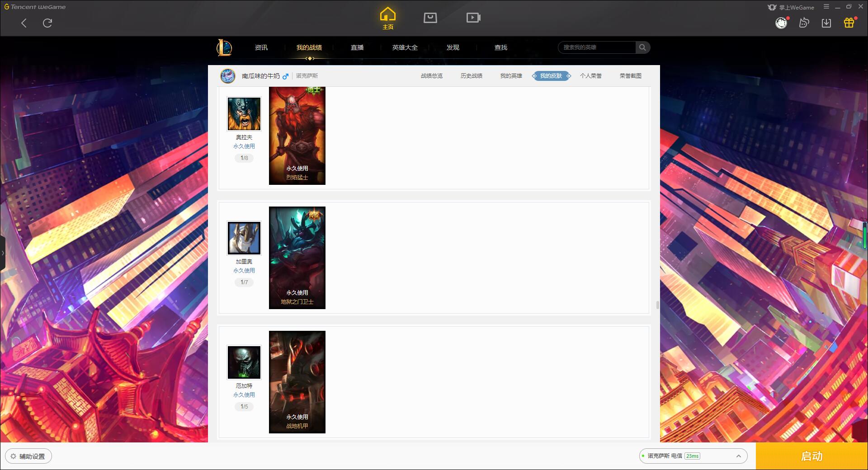Select the 我的战绩 tab
868x470 pixels.
pos(309,47)
